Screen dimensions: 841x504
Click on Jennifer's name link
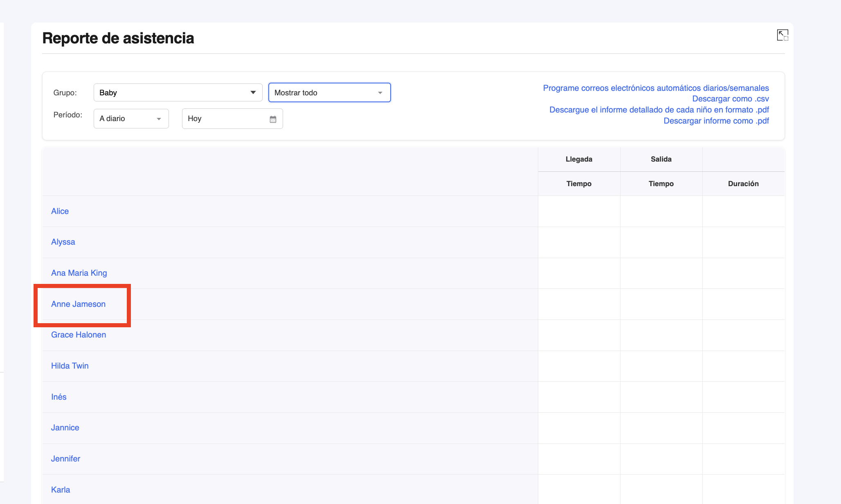pyautogui.click(x=65, y=459)
